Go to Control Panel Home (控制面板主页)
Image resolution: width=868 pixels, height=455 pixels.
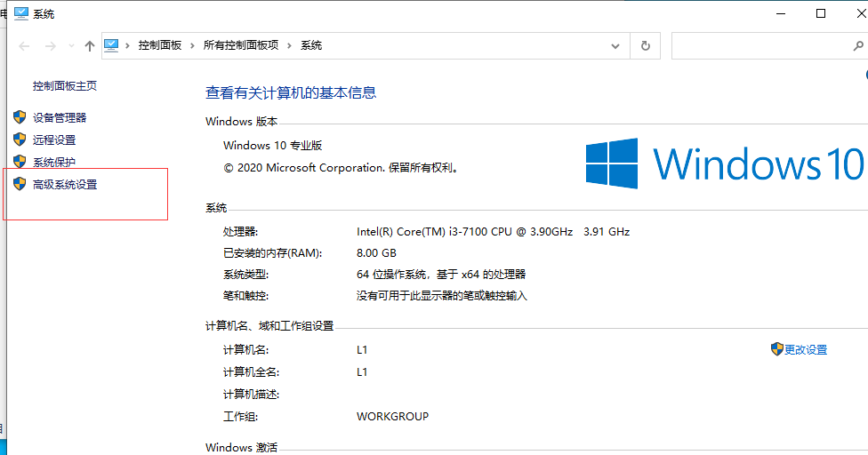[65, 85]
